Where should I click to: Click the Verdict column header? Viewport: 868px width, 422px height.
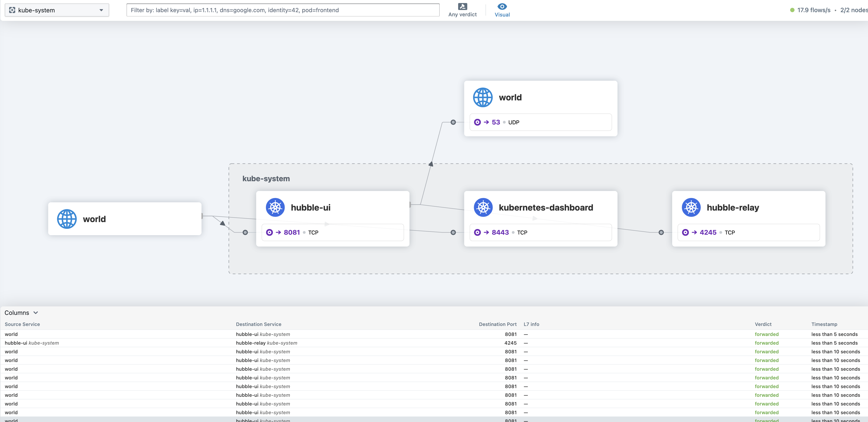pos(763,324)
